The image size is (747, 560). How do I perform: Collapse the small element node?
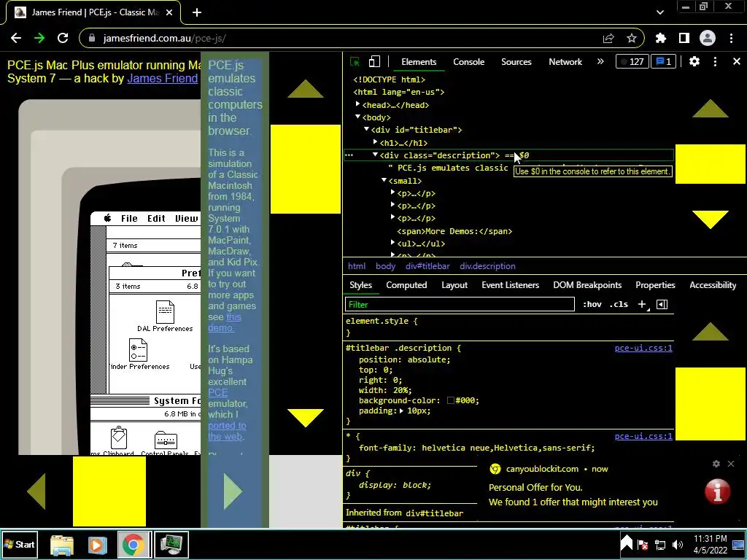click(384, 180)
